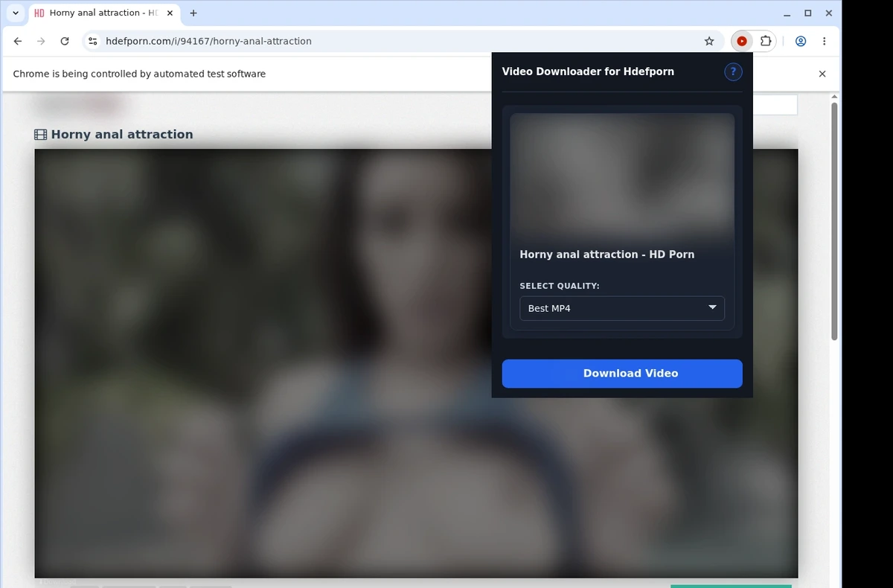Open the tab search dropdown arrow

[x=16, y=13]
